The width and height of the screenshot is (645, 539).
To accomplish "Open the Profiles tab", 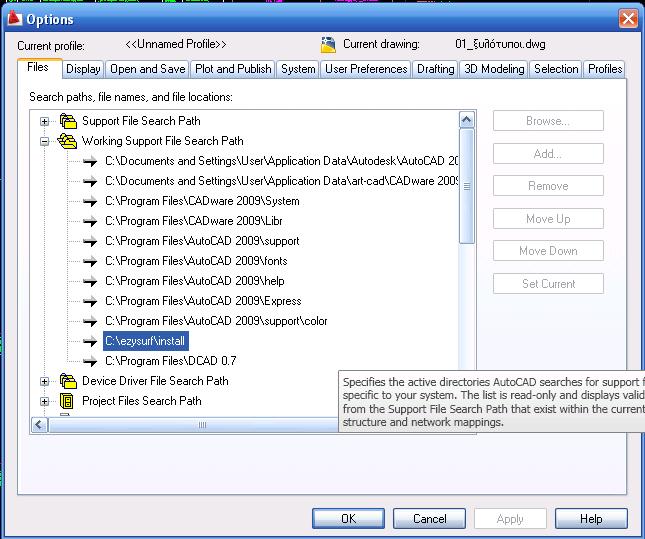I will pyautogui.click(x=605, y=69).
